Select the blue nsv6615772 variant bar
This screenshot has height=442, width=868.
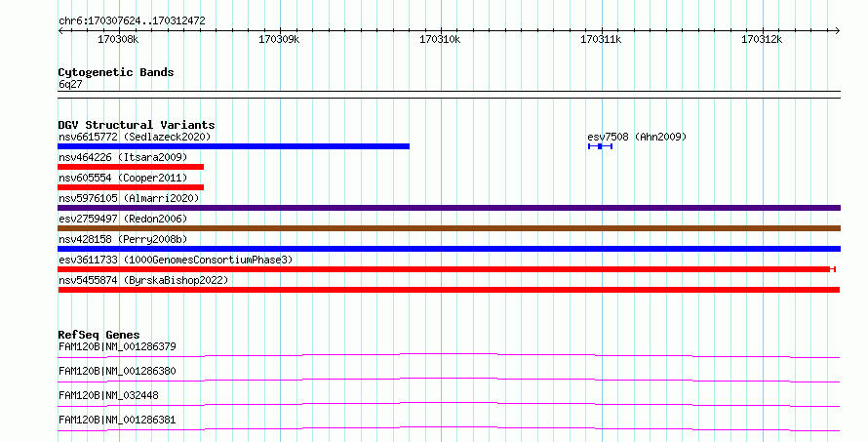234,146
